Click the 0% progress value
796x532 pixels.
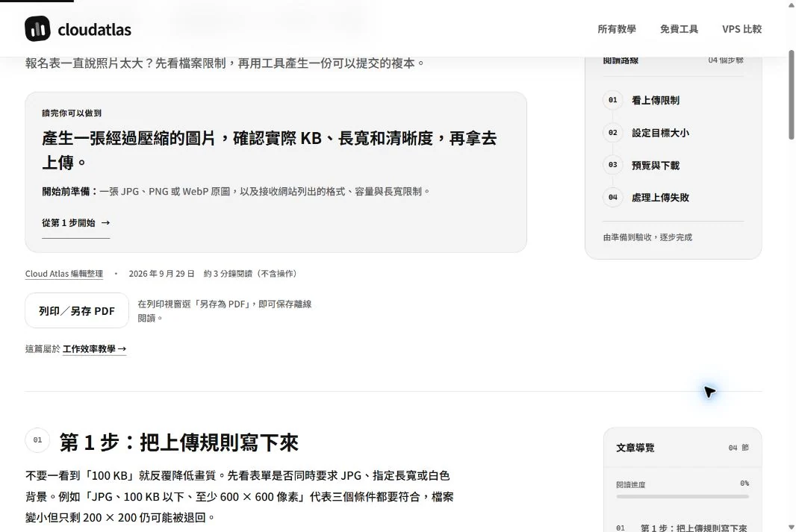click(744, 484)
